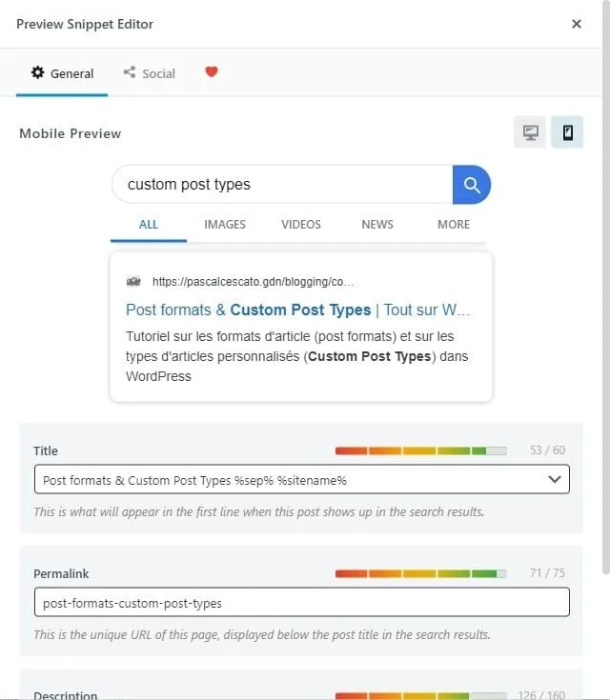Viewport: 610px width, 700px height.
Task: Select the IMAGES search tab
Action: [x=225, y=225]
